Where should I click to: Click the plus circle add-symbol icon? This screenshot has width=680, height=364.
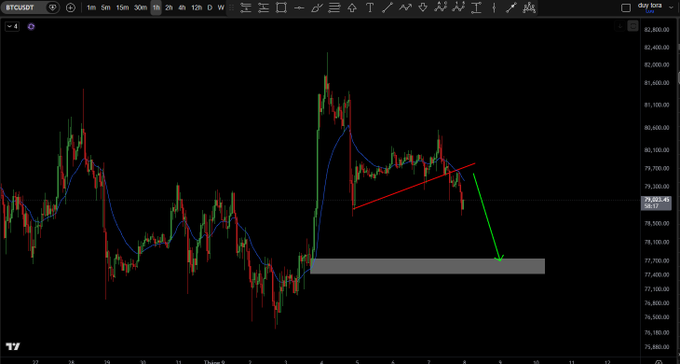pyautogui.click(x=70, y=7)
